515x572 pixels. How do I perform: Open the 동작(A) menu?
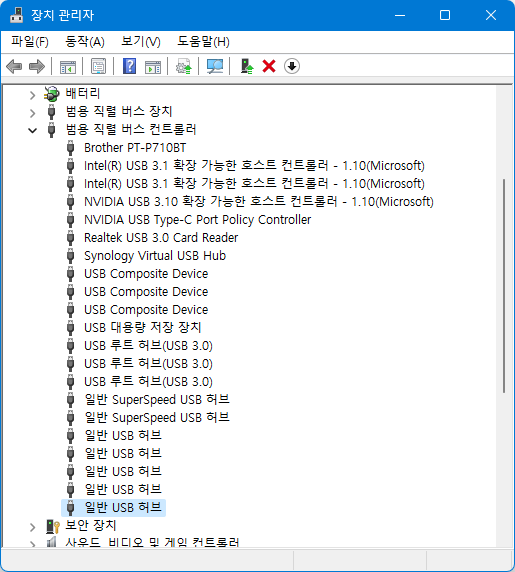tap(85, 42)
